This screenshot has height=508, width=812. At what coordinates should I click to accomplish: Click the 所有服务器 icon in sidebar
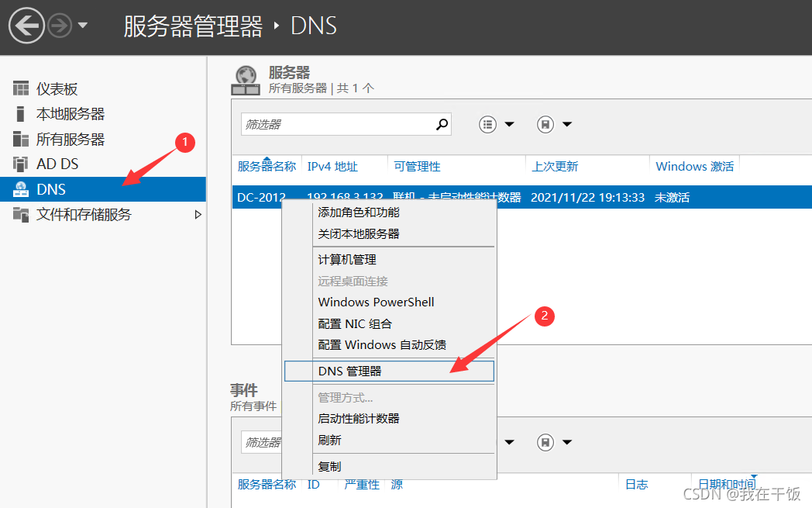21,139
